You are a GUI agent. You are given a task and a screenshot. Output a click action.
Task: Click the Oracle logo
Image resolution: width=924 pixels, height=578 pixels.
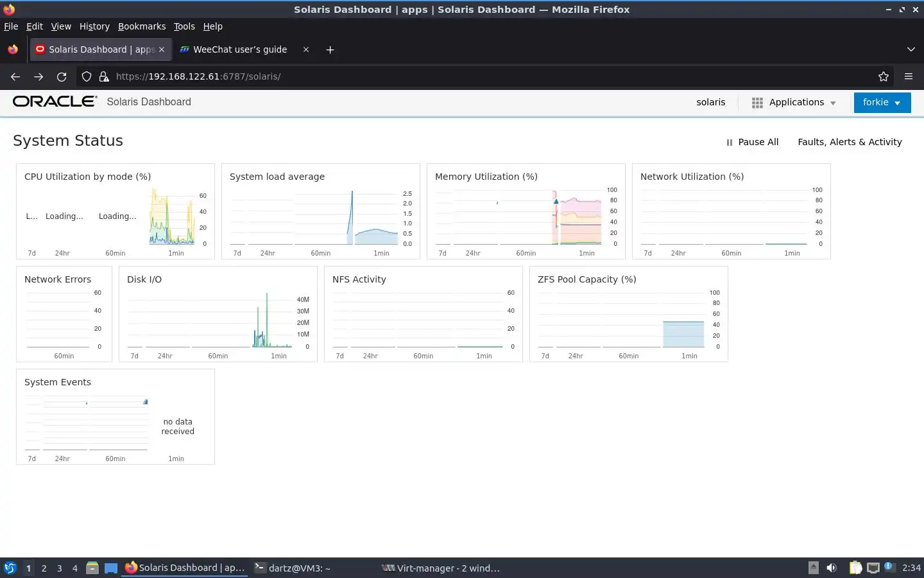55,101
